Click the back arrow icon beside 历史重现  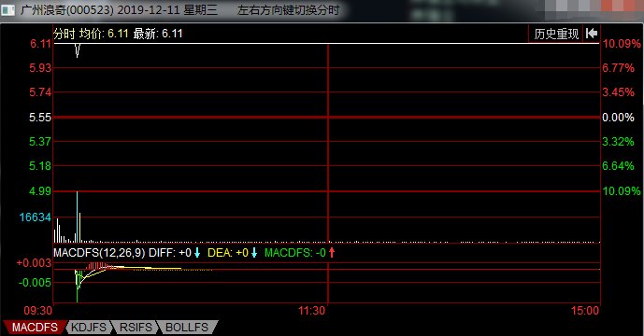pos(592,34)
